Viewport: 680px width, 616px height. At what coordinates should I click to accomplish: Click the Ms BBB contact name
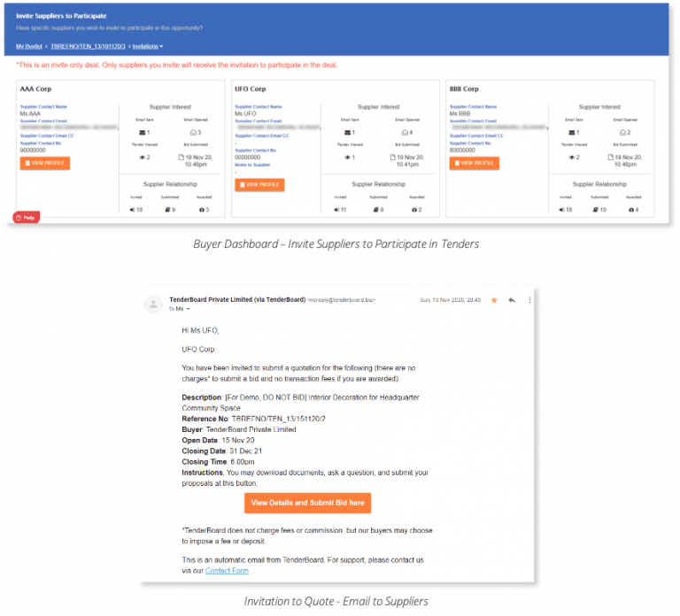point(460,113)
